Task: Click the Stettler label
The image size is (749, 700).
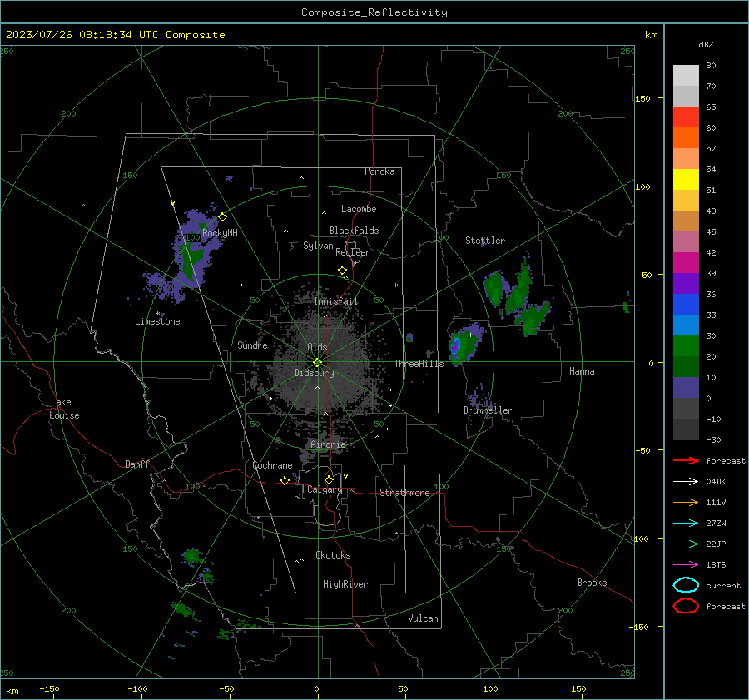Action: coord(485,241)
